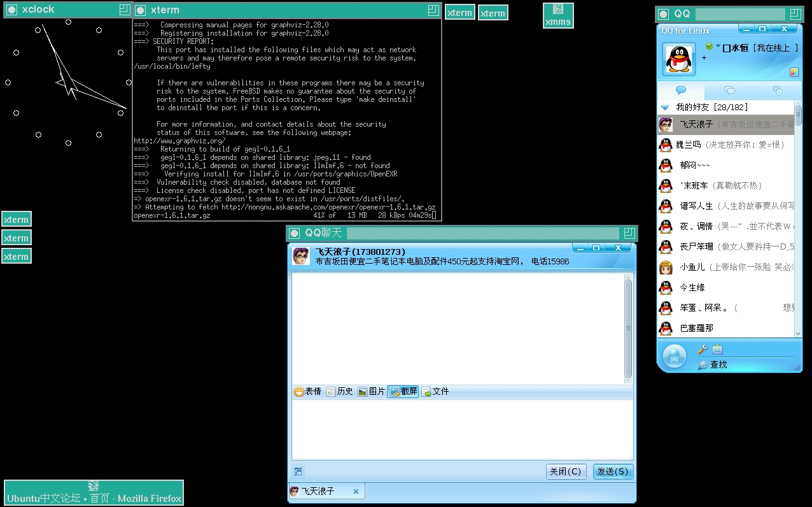Take a screenshot with 截屏 button

[403, 392]
